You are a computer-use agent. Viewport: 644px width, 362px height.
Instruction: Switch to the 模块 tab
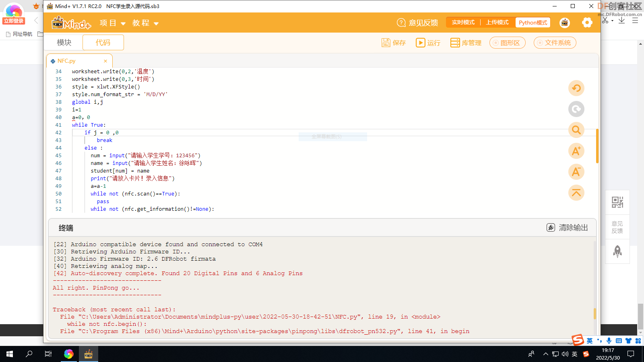[64, 42]
